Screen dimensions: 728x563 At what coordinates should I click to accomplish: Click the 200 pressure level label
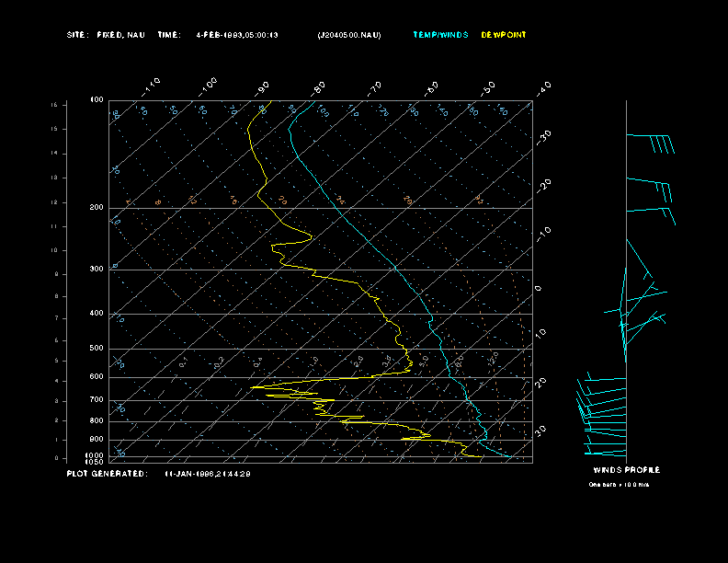[x=96, y=208]
